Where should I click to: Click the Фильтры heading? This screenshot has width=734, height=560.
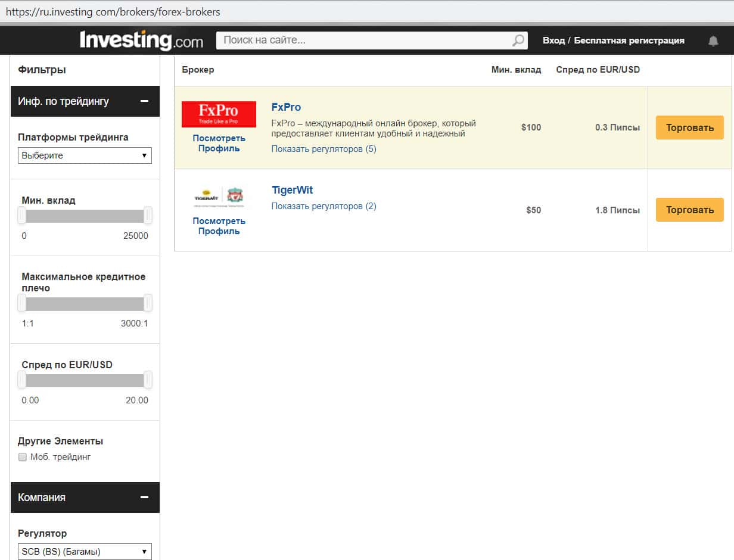[x=42, y=70]
